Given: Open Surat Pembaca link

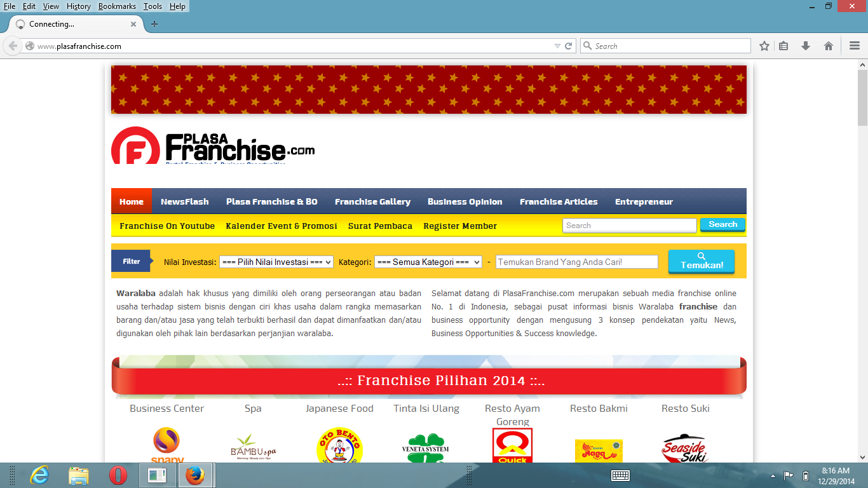Looking at the screenshot, I should 380,226.
